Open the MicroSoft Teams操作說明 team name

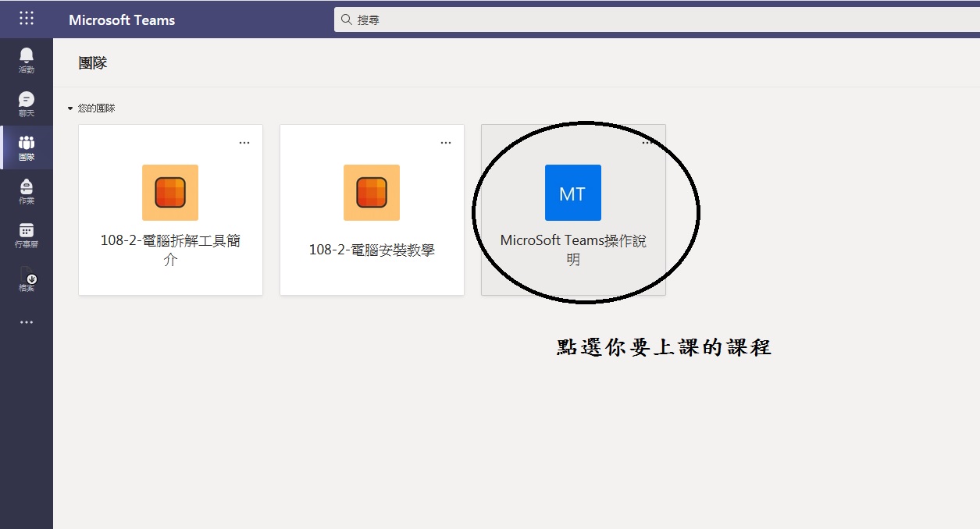pos(573,250)
